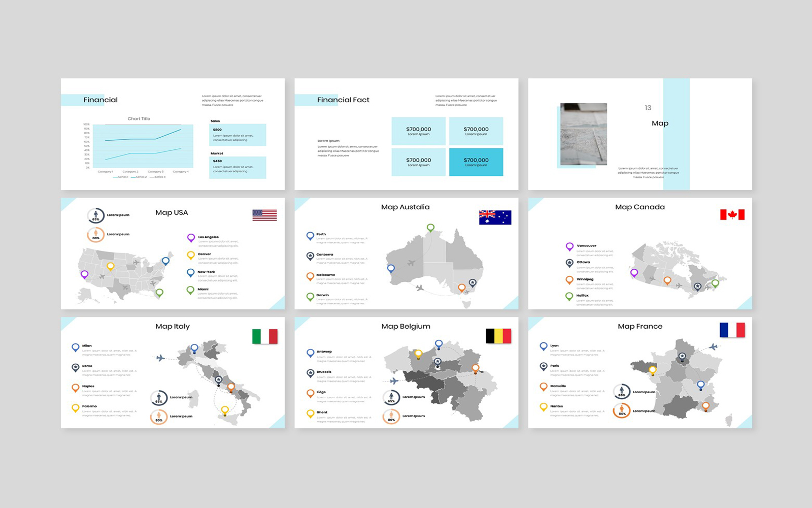The image size is (812, 508).
Task: Click the 65% circular indicator on USA slide
Action: coord(96,216)
